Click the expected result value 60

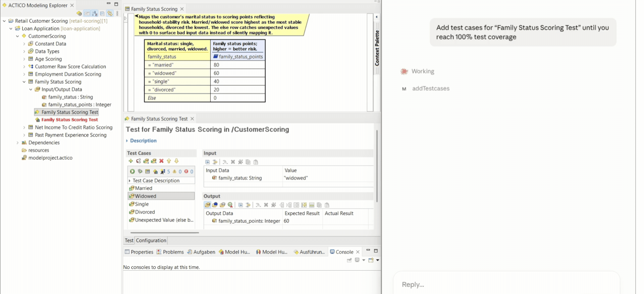pos(303,221)
